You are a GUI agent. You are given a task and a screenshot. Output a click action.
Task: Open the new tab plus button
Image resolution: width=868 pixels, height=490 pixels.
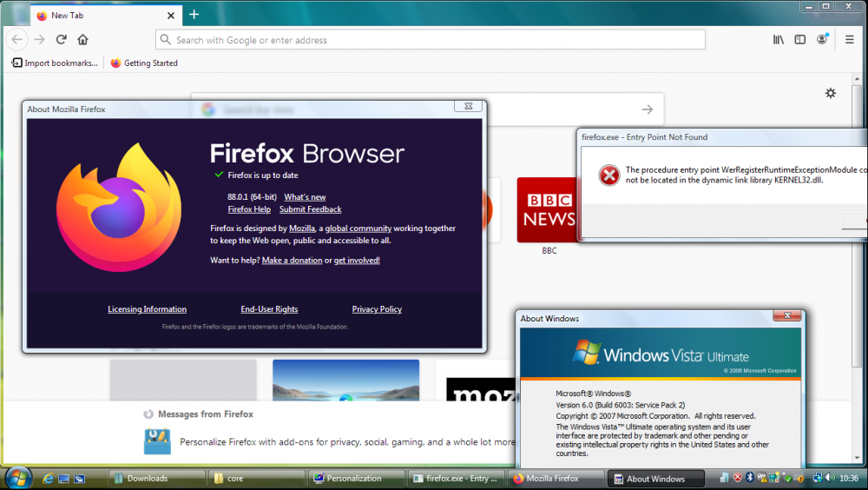(194, 15)
